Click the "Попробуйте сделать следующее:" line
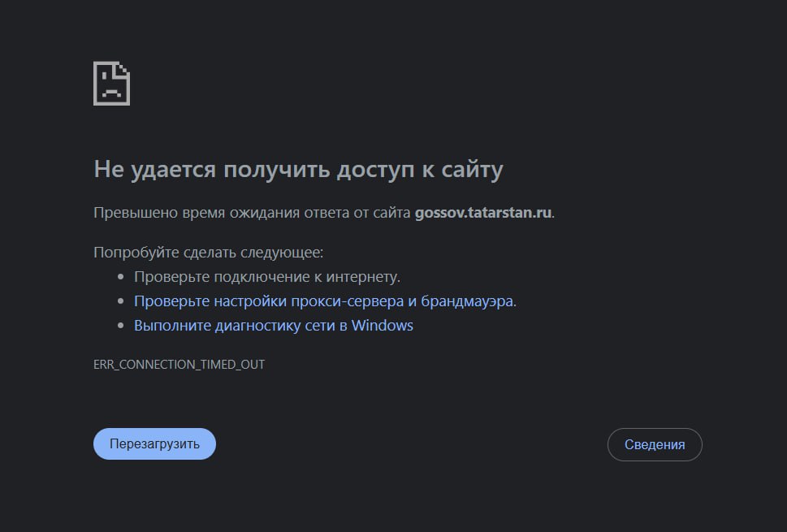 [x=208, y=252]
